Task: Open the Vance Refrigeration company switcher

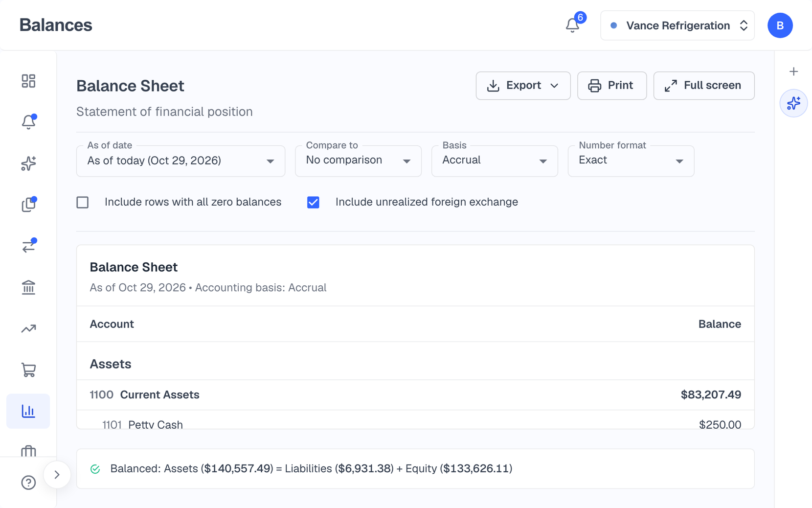Action: [x=677, y=25]
